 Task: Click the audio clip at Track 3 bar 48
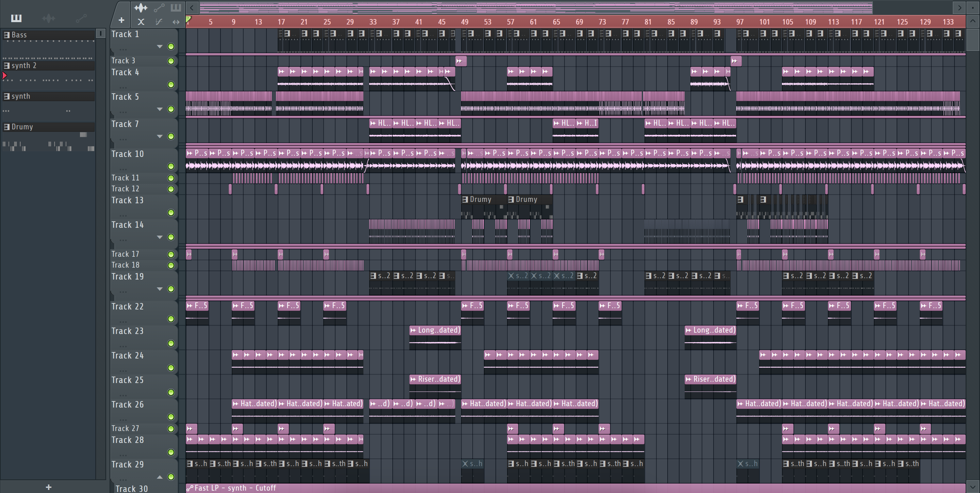pos(461,61)
